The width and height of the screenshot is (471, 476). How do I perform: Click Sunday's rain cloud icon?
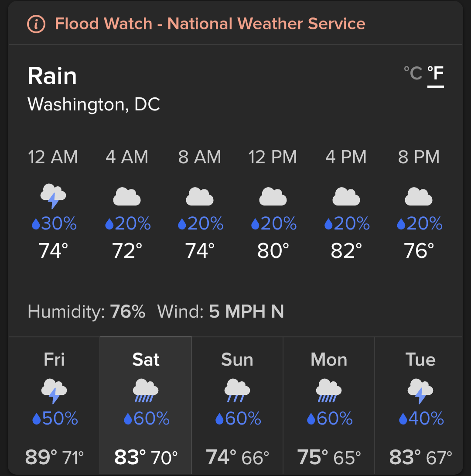click(x=237, y=390)
